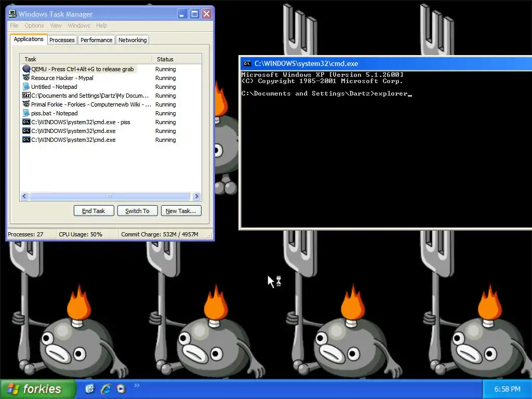Open the Help menu in Task Manager
The image size is (532, 399).
pyautogui.click(x=101, y=25)
